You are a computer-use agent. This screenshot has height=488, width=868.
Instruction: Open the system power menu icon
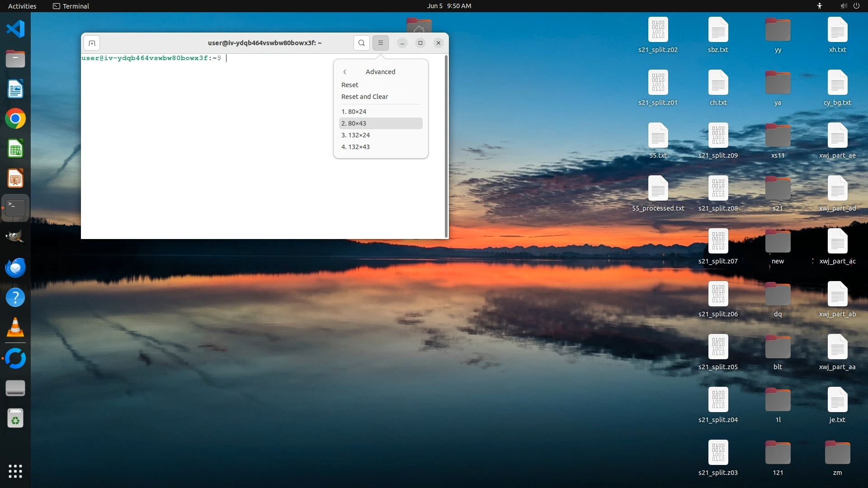coord(856,6)
